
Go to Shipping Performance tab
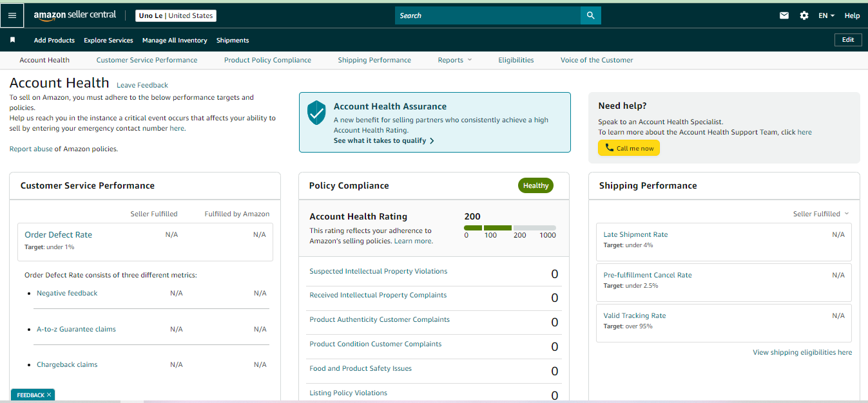pyautogui.click(x=374, y=60)
